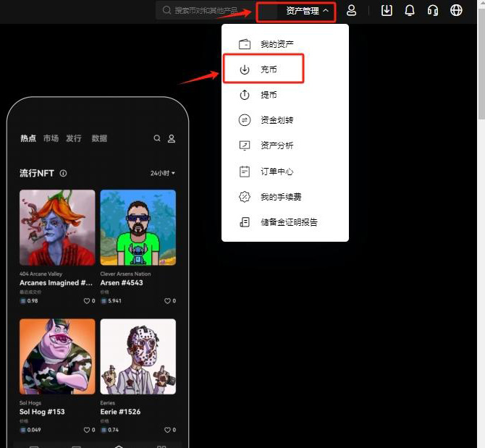485x448 pixels.
Task: Like the Arsen #4543 NFT heart icon
Action: [167, 300]
